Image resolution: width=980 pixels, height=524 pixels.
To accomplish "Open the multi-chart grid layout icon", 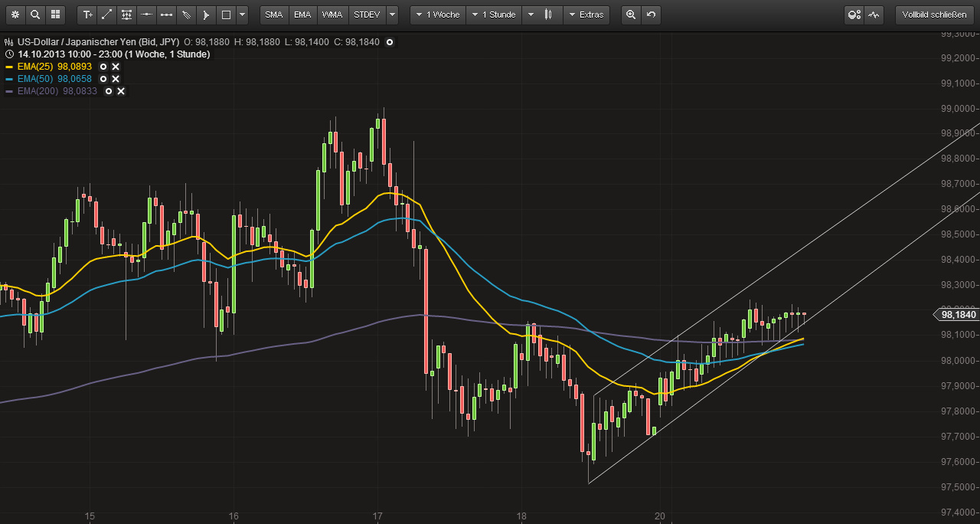I will click(x=54, y=15).
